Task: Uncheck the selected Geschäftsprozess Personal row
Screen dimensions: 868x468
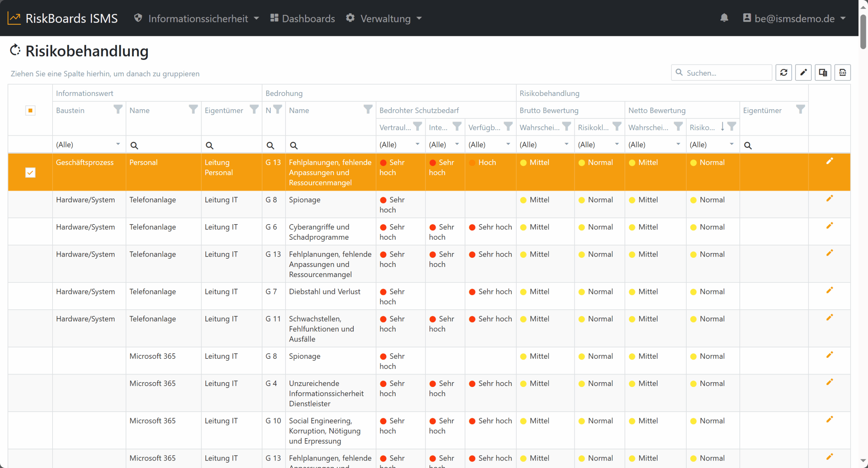Action: pos(30,173)
